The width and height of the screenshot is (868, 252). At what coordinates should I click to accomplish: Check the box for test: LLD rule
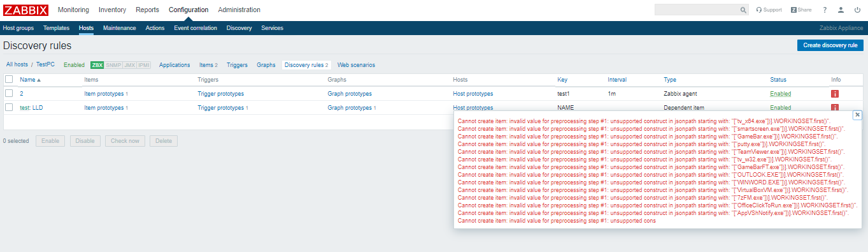pyautogui.click(x=9, y=107)
